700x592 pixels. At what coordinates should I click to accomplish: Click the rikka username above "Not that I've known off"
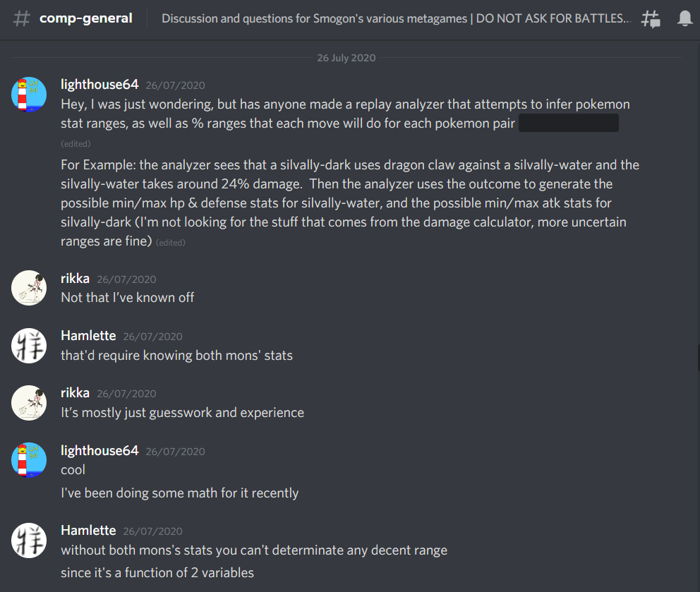(x=75, y=279)
